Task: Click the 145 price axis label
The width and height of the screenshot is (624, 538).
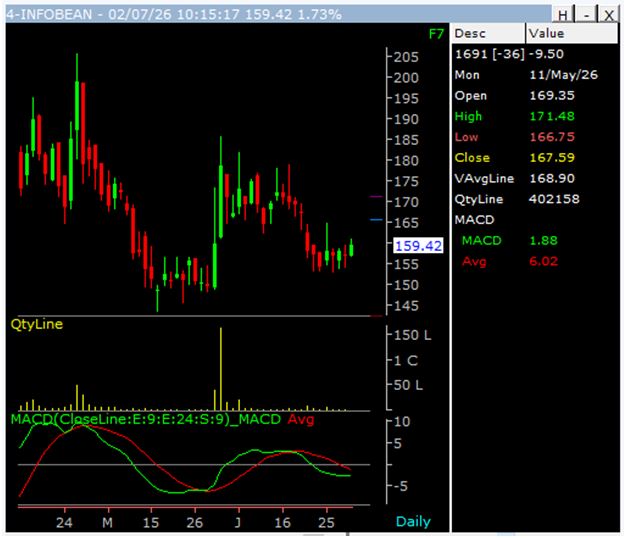Action: coord(406,306)
